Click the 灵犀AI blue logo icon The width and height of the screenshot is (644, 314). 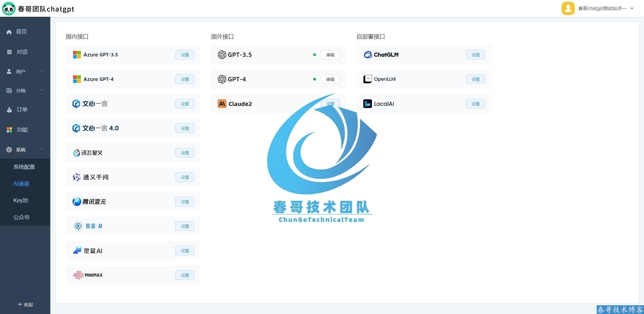pos(77,250)
